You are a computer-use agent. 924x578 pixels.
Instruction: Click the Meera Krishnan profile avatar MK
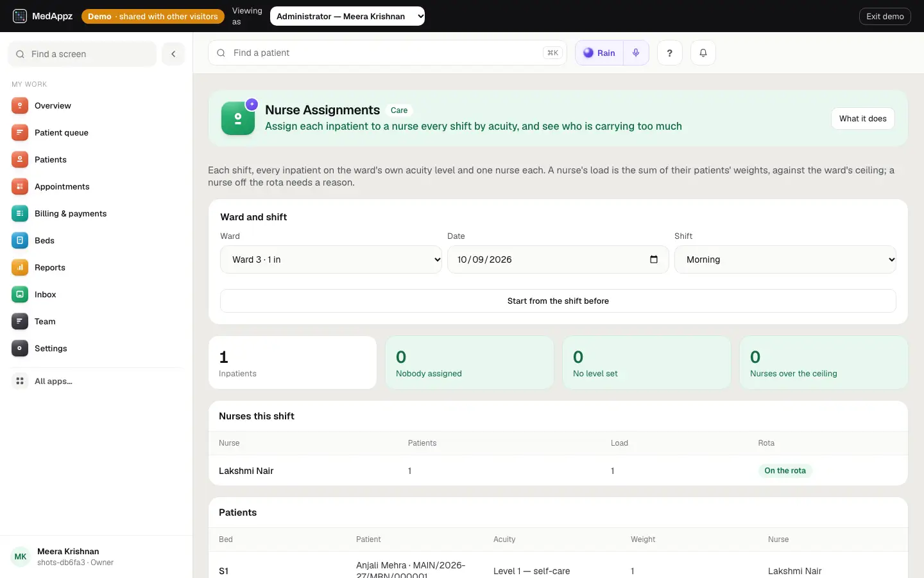click(21, 557)
